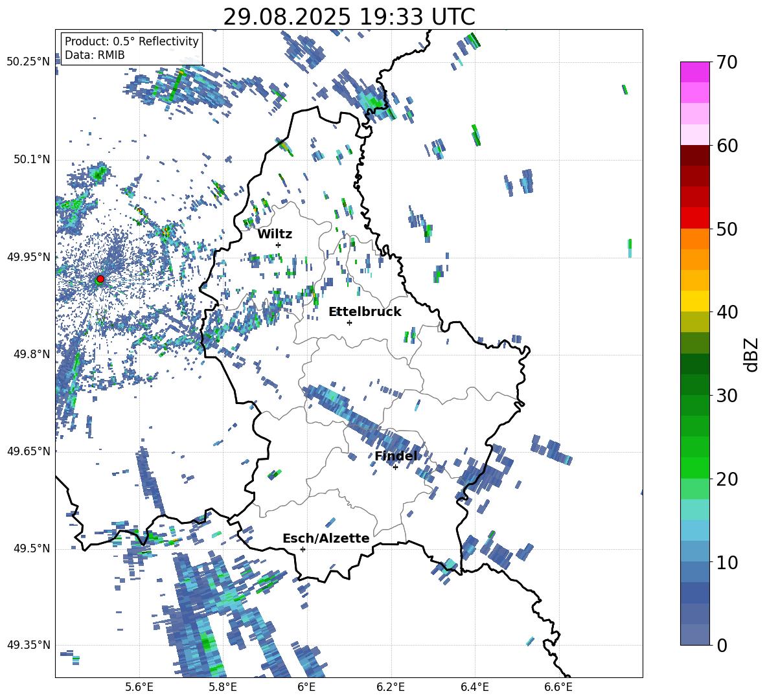Click the orange colorbar segment below 50
The width and height of the screenshot is (767, 700).
pos(694,239)
